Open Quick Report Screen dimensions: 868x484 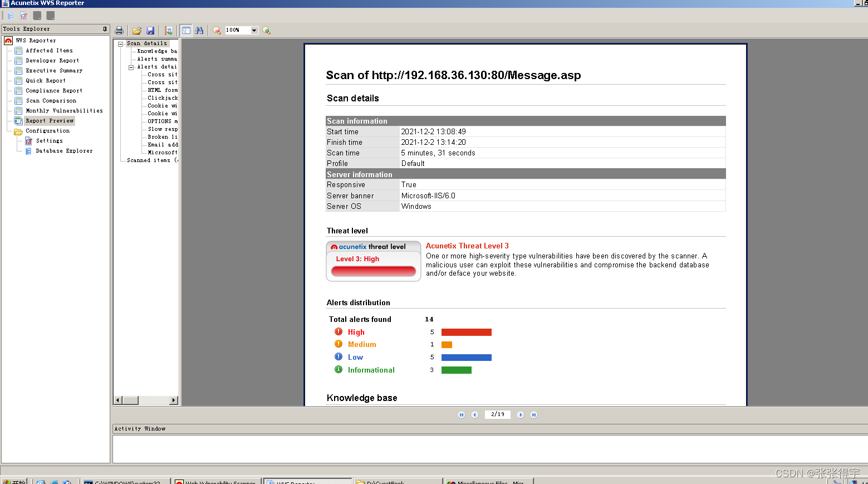[46, 81]
